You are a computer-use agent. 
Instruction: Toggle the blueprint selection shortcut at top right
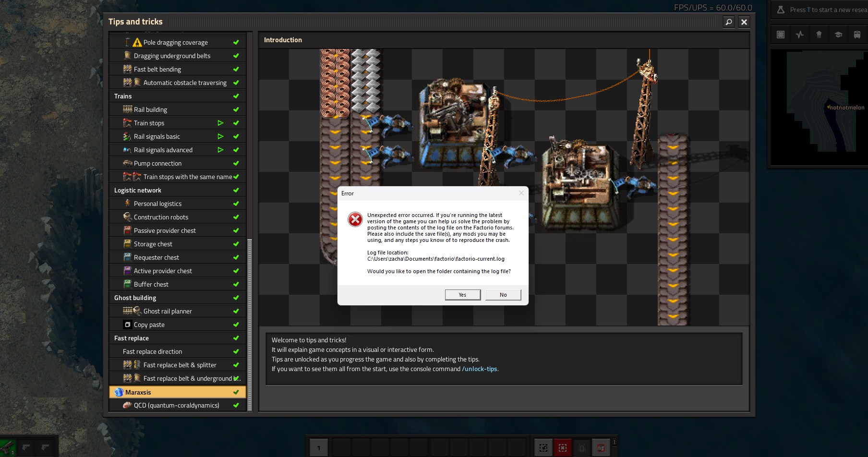point(781,35)
